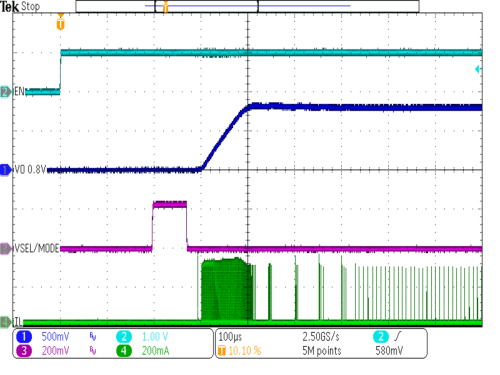This screenshot has width=500, height=375.
Task: Click the 100µs timebase readout
Action: (230, 337)
